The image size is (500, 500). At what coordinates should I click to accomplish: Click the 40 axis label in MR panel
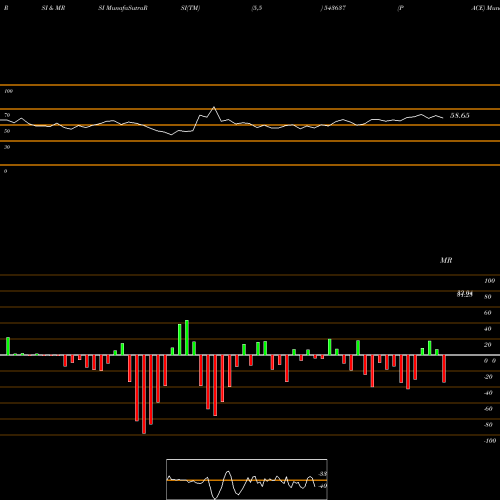click(488, 329)
